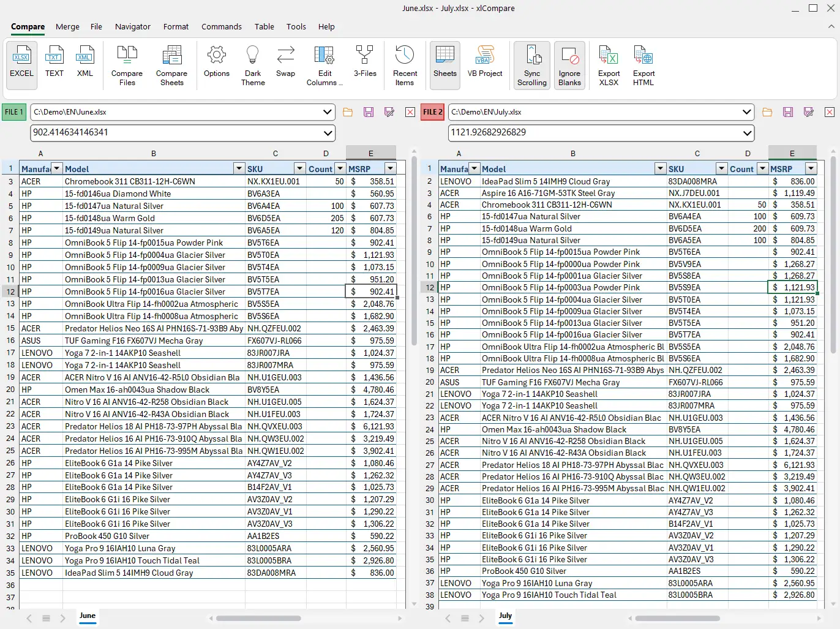Open the Commands menu
Image resolution: width=840 pixels, height=629 pixels.
click(222, 27)
